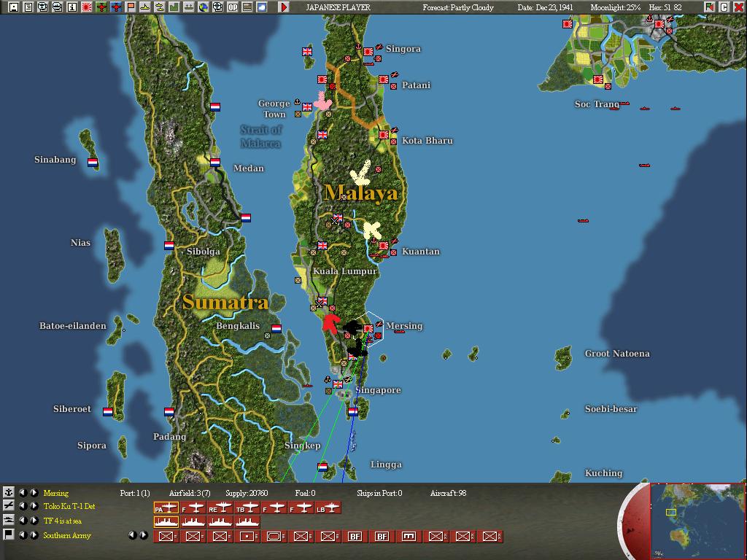This screenshot has width=747, height=560.
Task: Select the red plane on blue background icon
Action: tap(116, 7)
